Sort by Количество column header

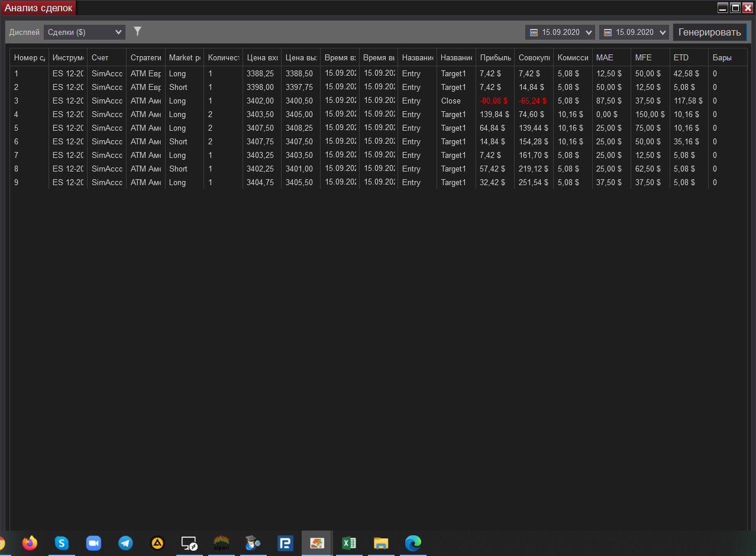click(x=224, y=57)
